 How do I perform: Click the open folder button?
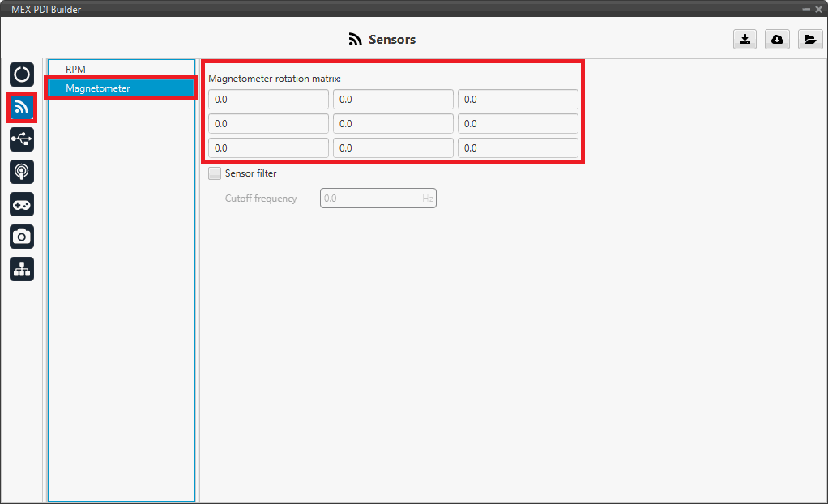809,40
